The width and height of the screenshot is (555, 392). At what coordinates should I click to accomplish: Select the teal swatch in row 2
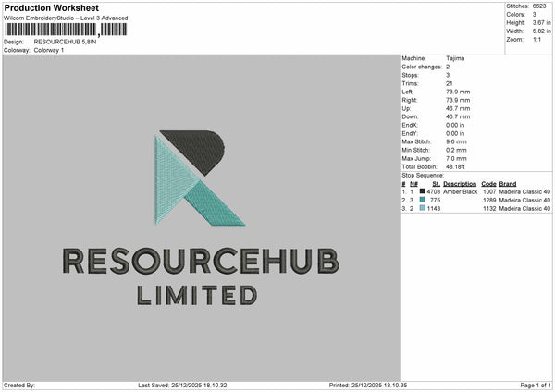click(423, 200)
